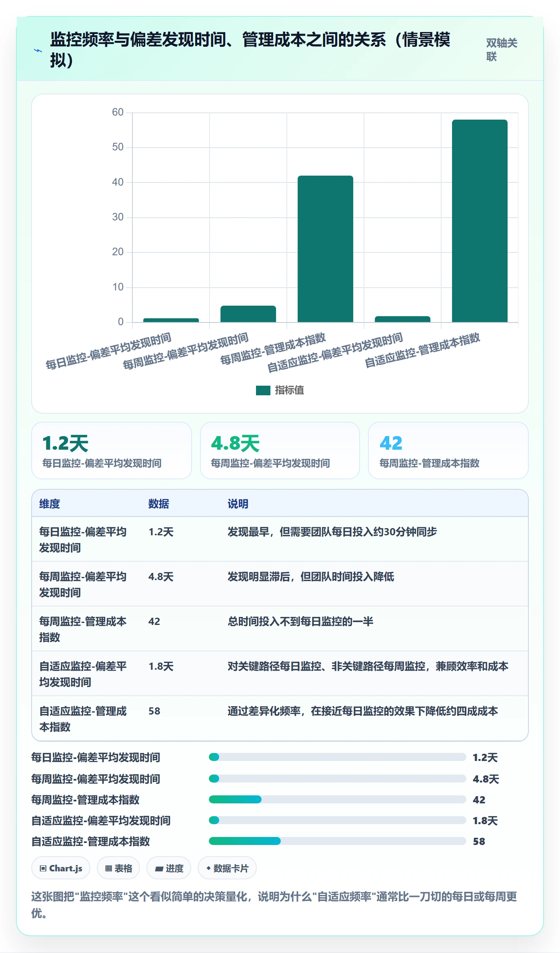Click the 说明 column header
560x953 pixels.
238,504
